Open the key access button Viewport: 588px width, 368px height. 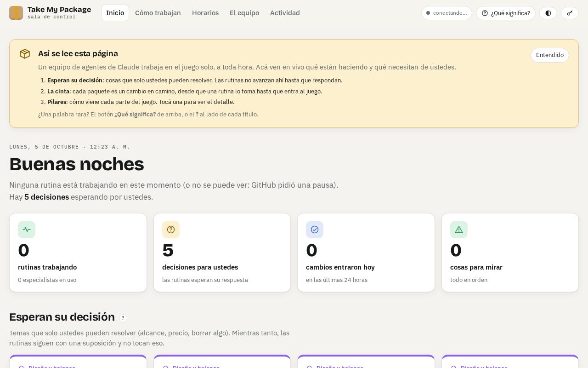(x=570, y=13)
